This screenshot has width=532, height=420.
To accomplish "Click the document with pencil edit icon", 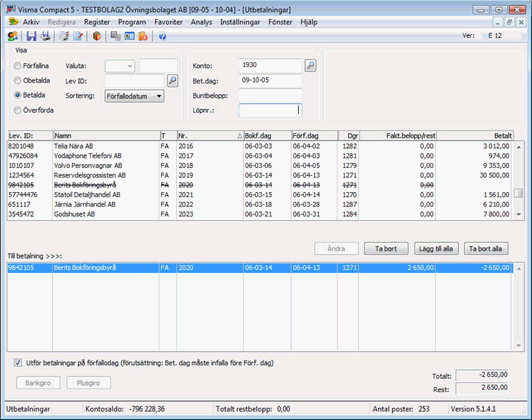I will (x=78, y=36).
